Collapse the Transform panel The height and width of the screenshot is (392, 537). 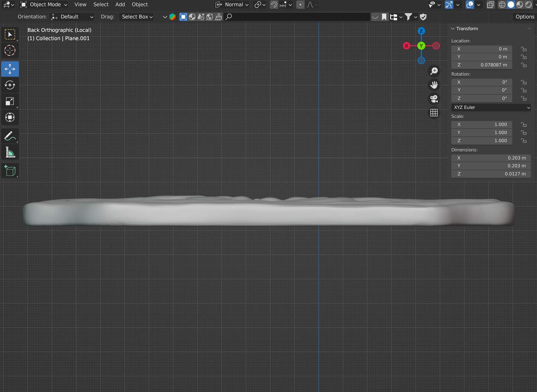point(453,29)
